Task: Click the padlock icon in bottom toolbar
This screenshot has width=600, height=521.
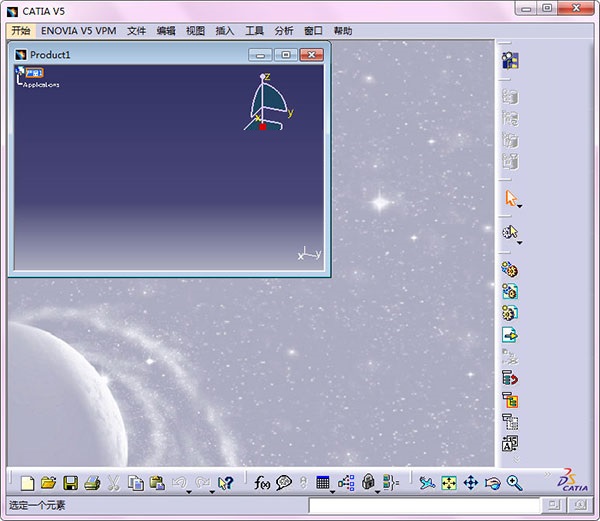Action: [x=368, y=482]
